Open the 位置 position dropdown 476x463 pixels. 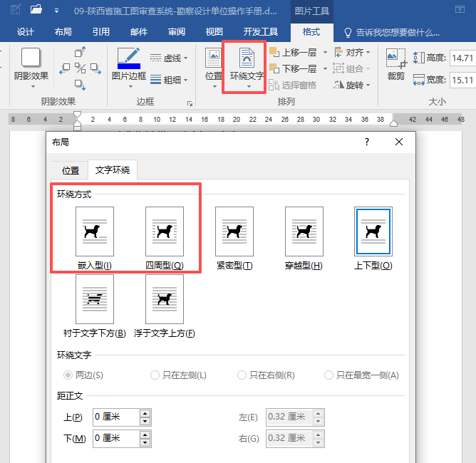(214, 66)
